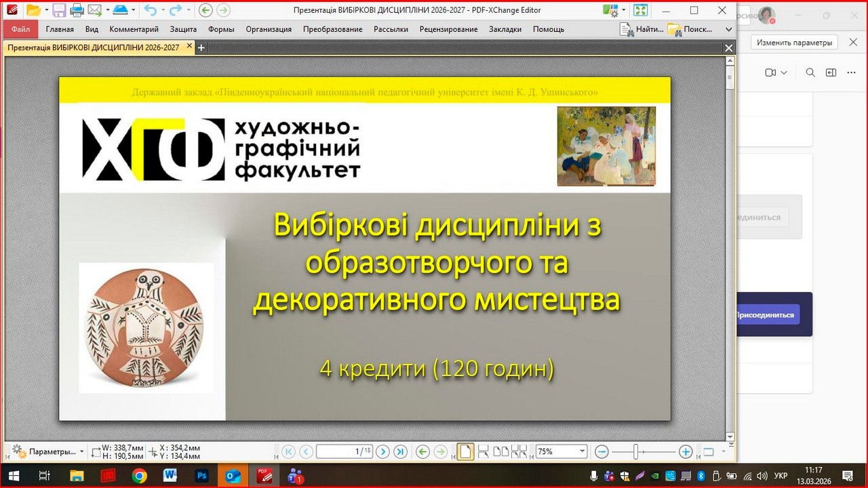Jump to the last page with skip icon

(x=399, y=451)
